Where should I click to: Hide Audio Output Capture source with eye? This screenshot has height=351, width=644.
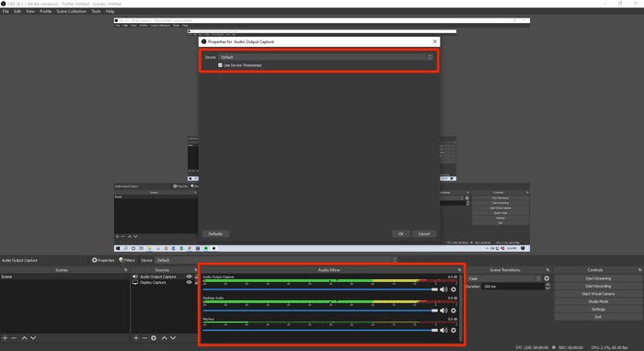(x=189, y=277)
